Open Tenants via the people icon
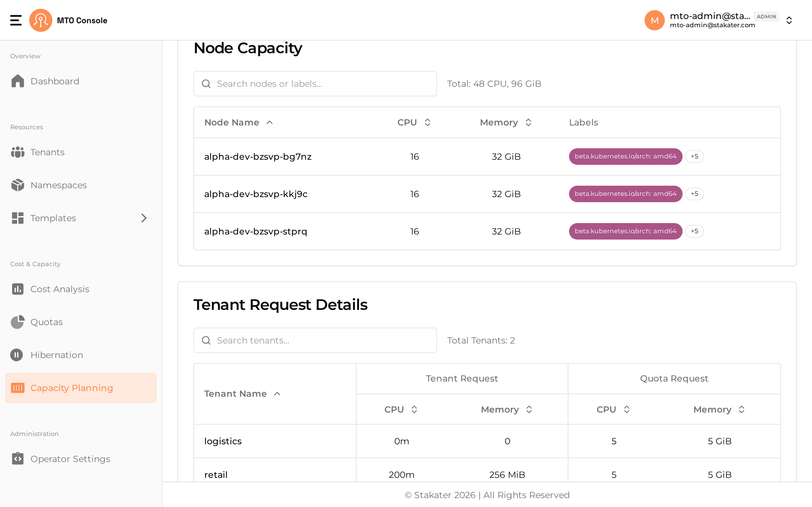Viewport: 812px width, 507px height. 17,152
